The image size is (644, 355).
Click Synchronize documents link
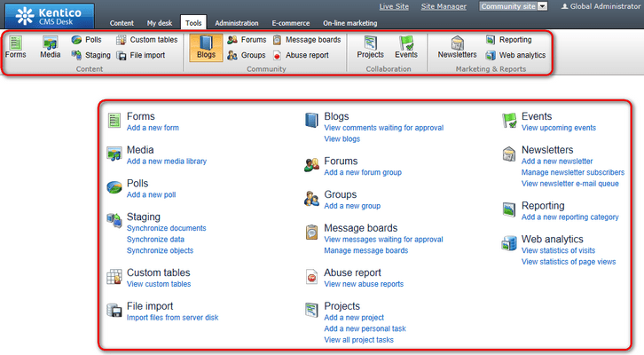coord(167,228)
